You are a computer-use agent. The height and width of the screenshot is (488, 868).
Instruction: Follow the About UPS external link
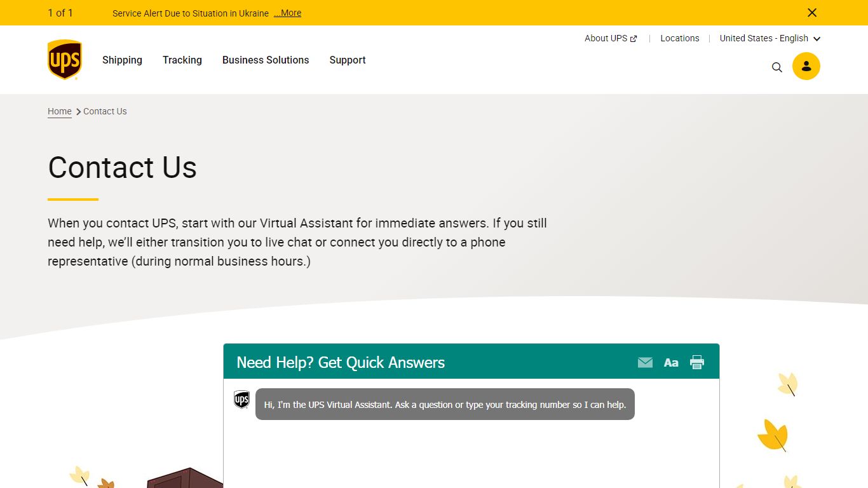coord(611,38)
